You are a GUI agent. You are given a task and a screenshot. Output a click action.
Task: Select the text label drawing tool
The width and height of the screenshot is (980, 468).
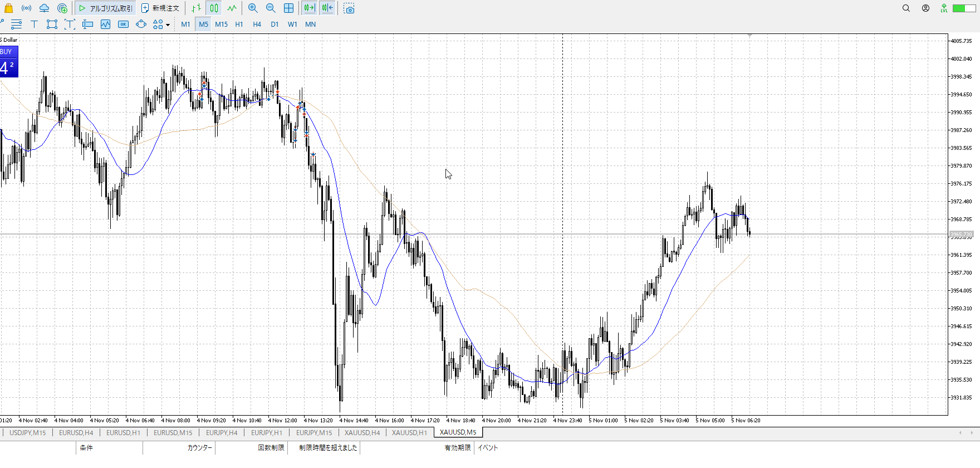point(34,25)
